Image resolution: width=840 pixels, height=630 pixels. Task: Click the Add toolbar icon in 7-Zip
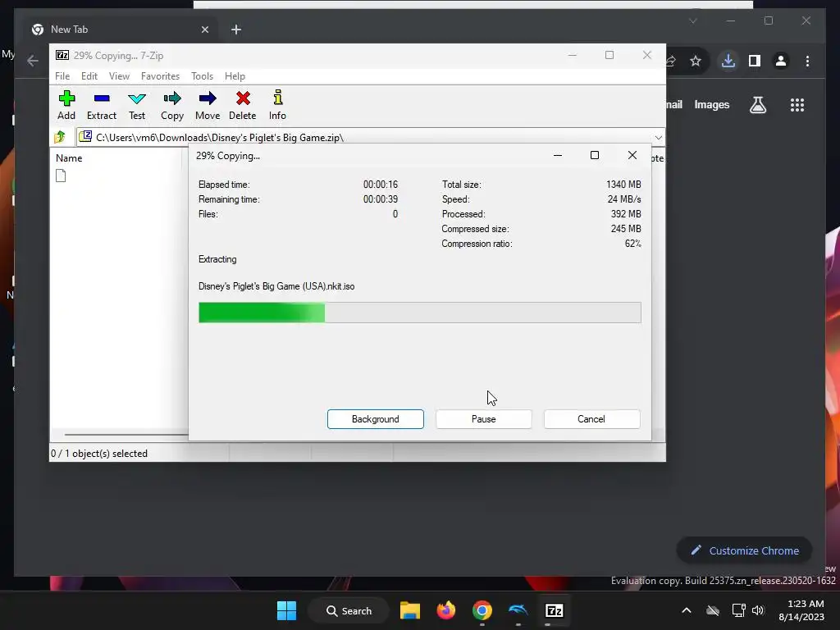pyautogui.click(x=66, y=105)
